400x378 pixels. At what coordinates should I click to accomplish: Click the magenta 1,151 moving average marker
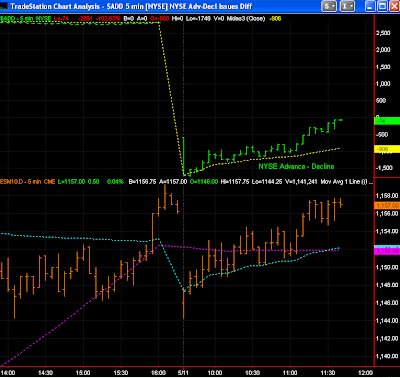click(x=387, y=251)
